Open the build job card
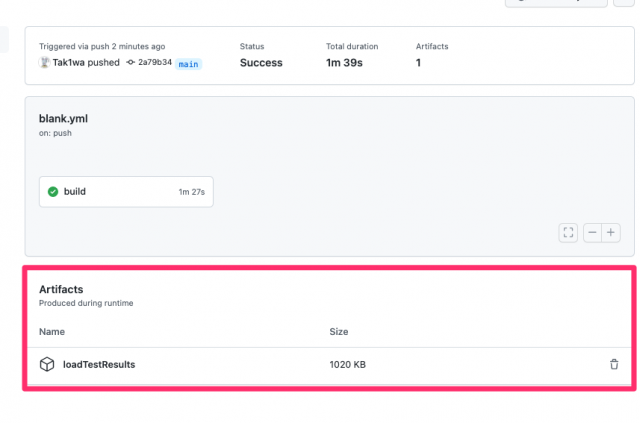Screen dimensions: 640x423 (x=126, y=192)
